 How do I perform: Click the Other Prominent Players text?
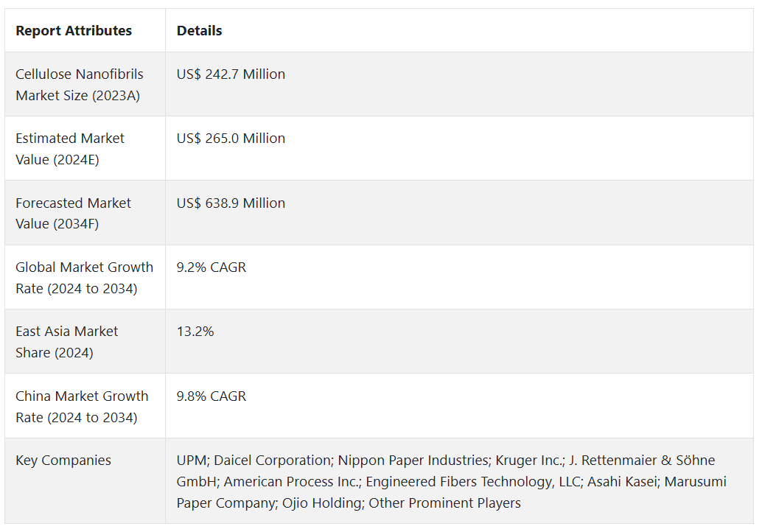point(444,503)
